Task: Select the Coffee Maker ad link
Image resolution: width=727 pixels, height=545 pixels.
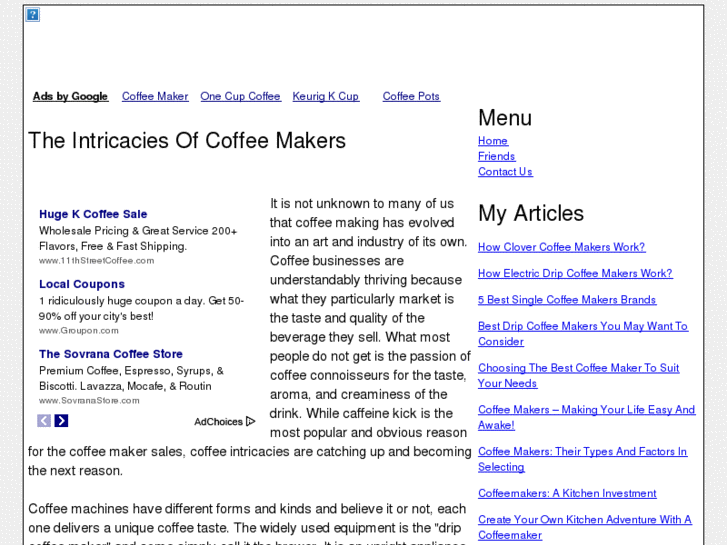Action: pyautogui.click(x=155, y=97)
